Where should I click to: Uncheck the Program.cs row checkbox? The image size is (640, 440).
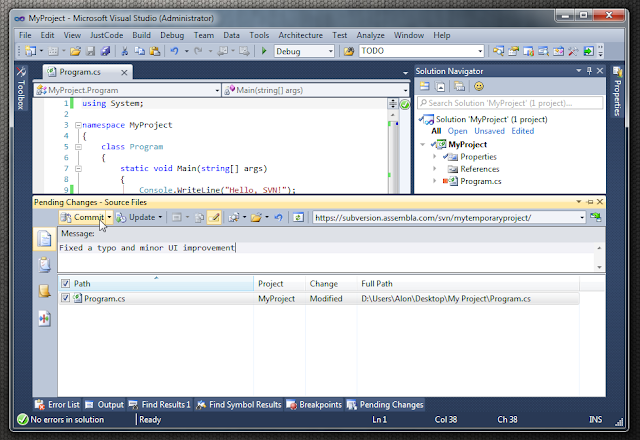point(65,298)
